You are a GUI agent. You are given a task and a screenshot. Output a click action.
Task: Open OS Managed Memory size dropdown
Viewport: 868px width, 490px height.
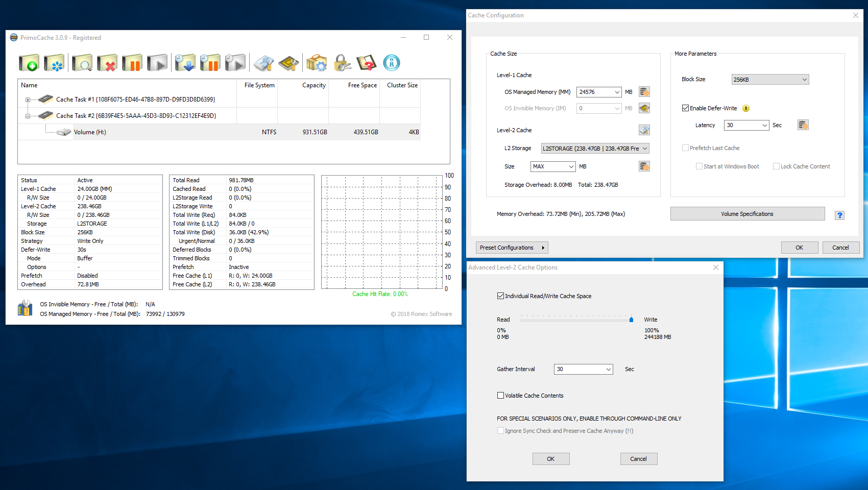point(617,92)
